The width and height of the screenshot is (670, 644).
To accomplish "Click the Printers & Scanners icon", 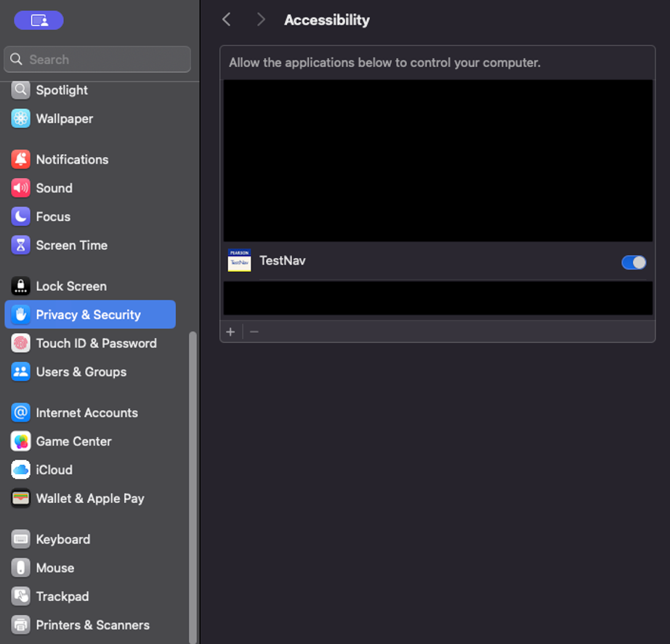I will (20, 625).
